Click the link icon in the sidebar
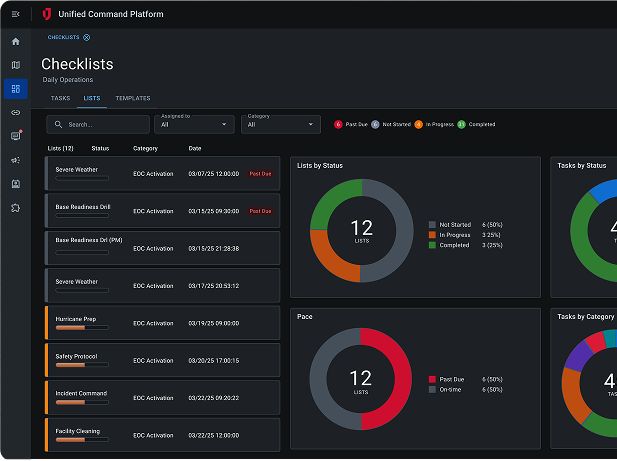The height and width of the screenshot is (461, 617). coord(15,112)
